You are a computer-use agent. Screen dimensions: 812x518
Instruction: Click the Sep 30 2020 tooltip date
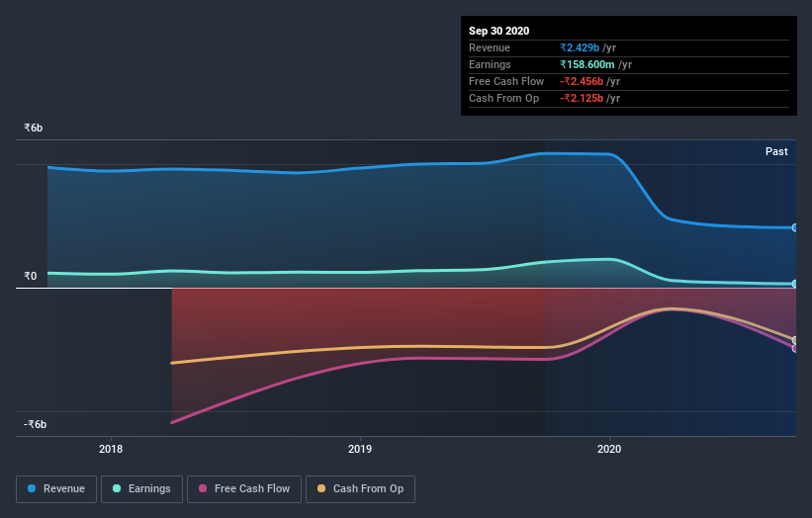tap(498, 31)
